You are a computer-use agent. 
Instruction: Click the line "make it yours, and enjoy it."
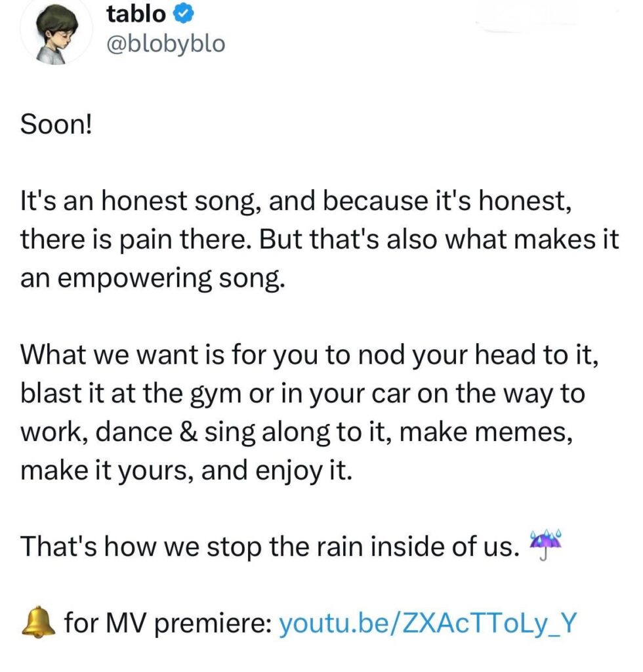point(186,471)
